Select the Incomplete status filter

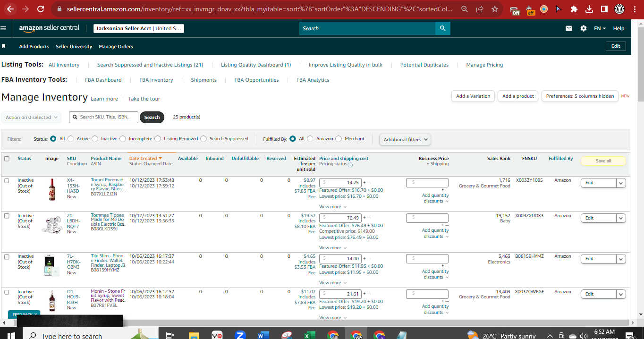click(123, 139)
